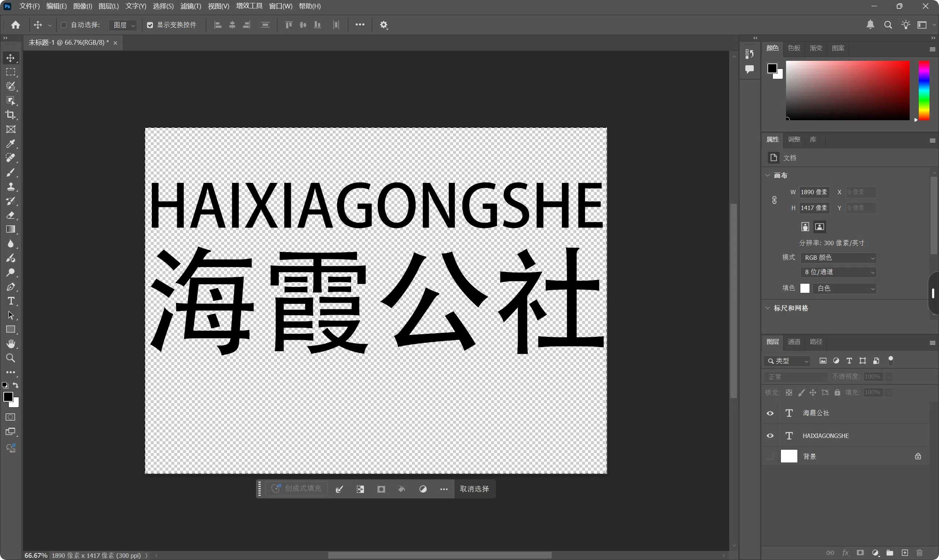Screen dimensions: 939x560
Task: Select the Clone Stamp tool
Action: [x=11, y=187]
